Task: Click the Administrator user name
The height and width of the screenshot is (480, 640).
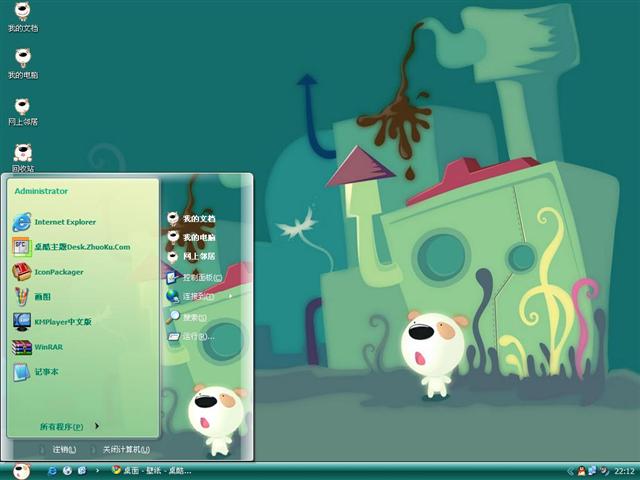Action: click(x=41, y=191)
